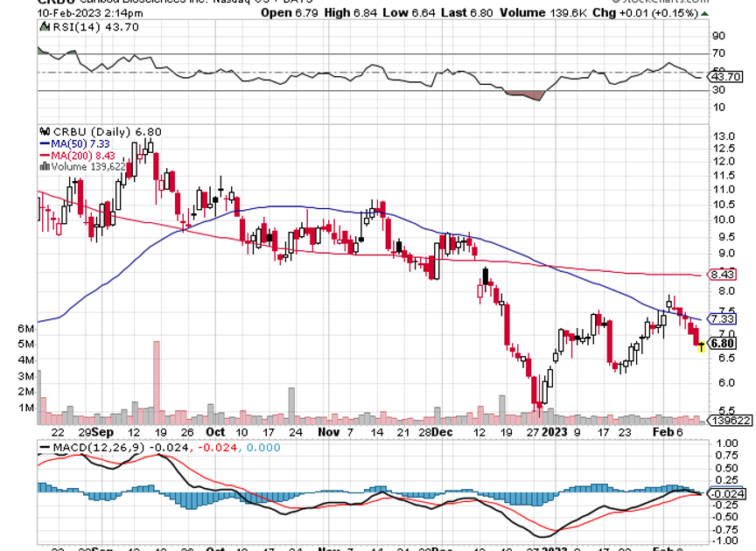This screenshot has height=551, width=756.
Task: Click the Sep month label on date axis
Action: [x=102, y=432]
